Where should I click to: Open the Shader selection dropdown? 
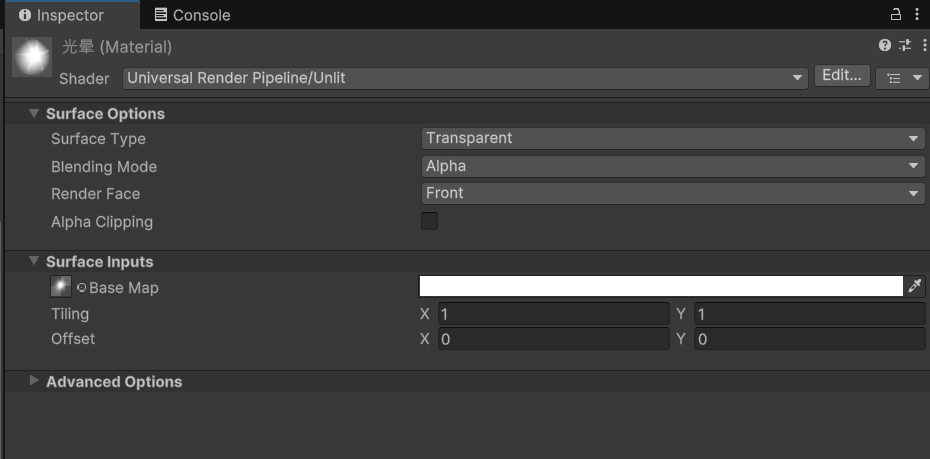465,78
